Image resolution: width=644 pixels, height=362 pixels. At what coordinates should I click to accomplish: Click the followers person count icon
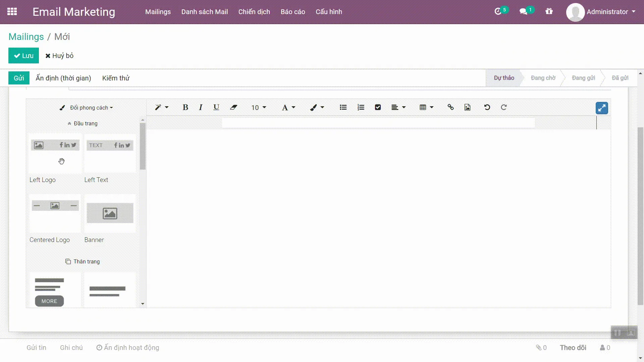pos(605,348)
